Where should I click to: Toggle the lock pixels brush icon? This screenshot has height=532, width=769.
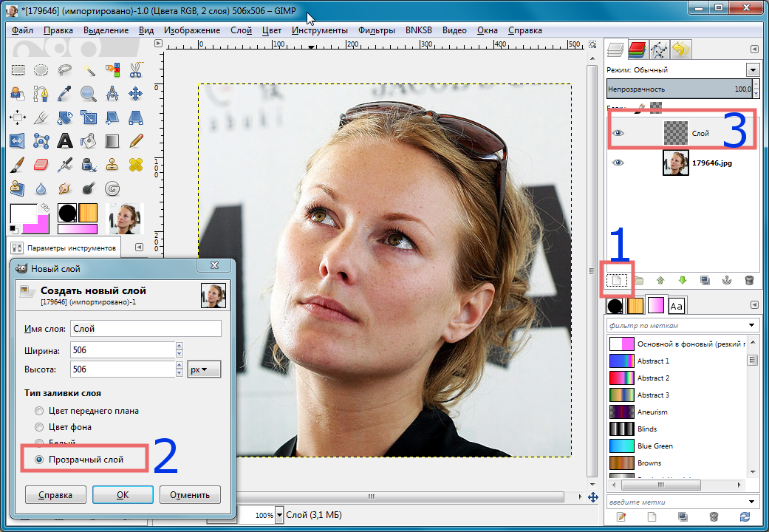coord(639,108)
